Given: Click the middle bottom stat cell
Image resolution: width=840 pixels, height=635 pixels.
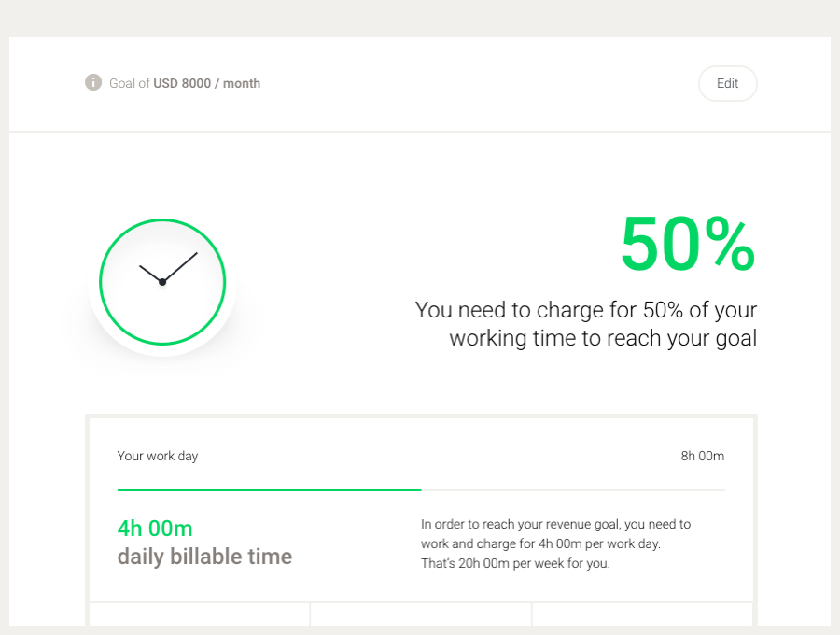Looking at the screenshot, I should (420, 616).
